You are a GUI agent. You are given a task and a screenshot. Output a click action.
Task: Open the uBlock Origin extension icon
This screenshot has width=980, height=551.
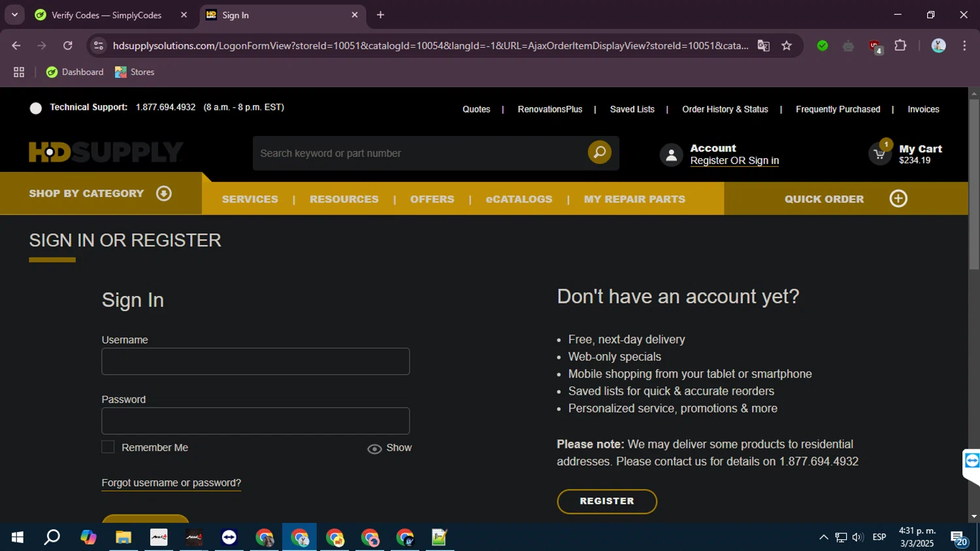[x=875, y=46]
